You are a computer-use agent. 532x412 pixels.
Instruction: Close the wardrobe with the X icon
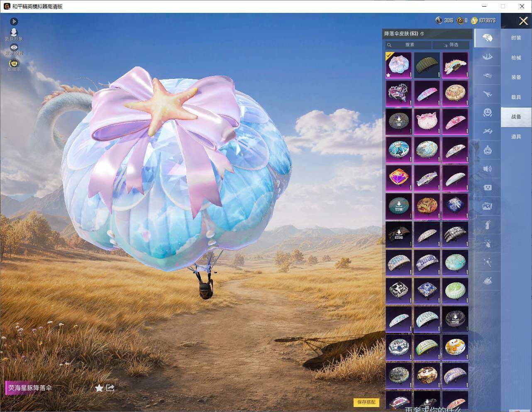pyautogui.click(x=523, y=21)
